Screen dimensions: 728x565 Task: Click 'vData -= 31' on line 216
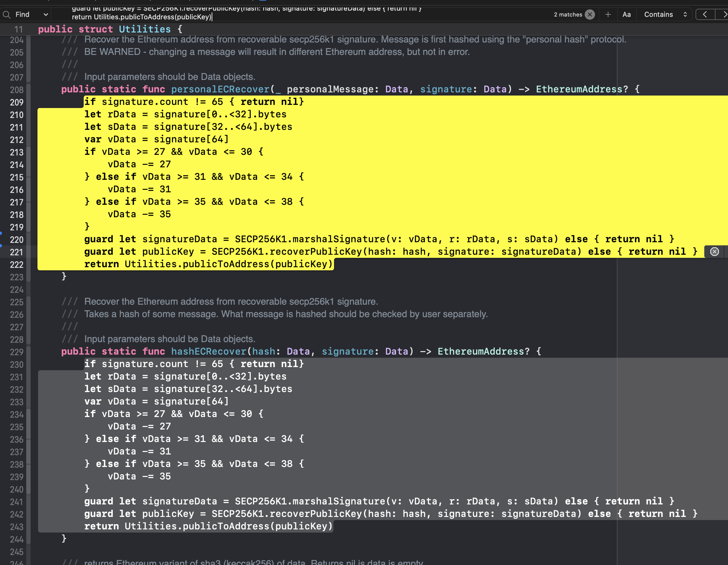(139, 189)
